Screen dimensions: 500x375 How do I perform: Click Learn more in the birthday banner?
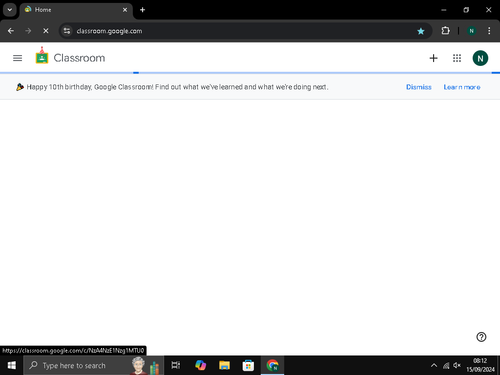(462, 87)
